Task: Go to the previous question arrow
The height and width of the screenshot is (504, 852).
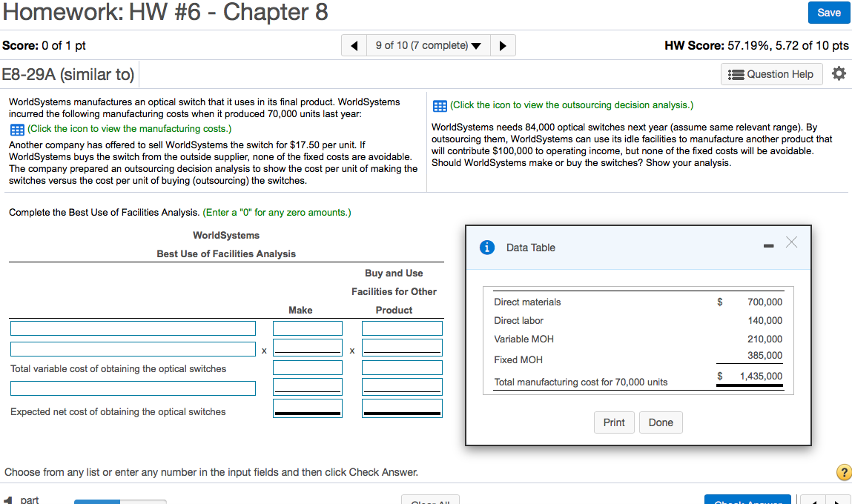Action: coord(354,46)
